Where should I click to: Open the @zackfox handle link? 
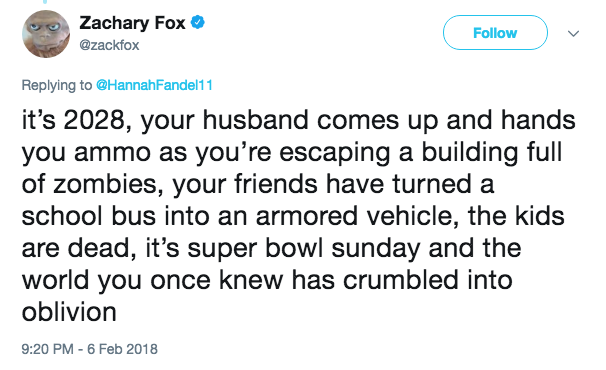click(109, 45)
